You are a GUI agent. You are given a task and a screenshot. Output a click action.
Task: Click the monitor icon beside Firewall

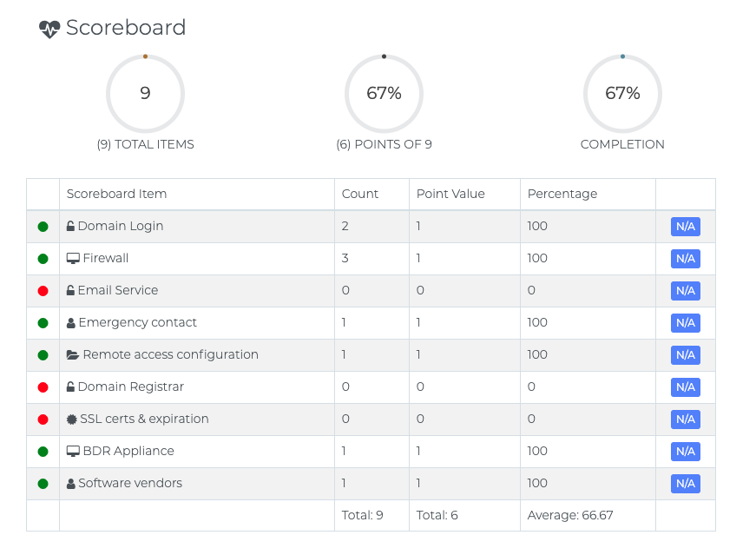(73, 258)
